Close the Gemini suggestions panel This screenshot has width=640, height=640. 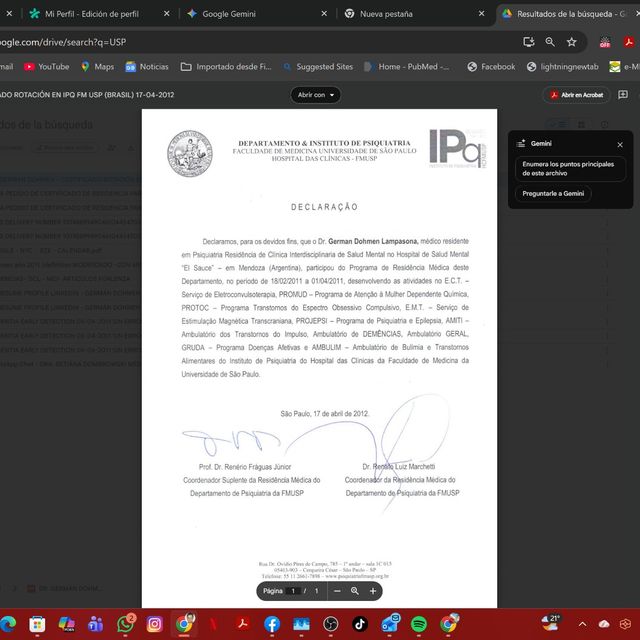coord(620,144)
